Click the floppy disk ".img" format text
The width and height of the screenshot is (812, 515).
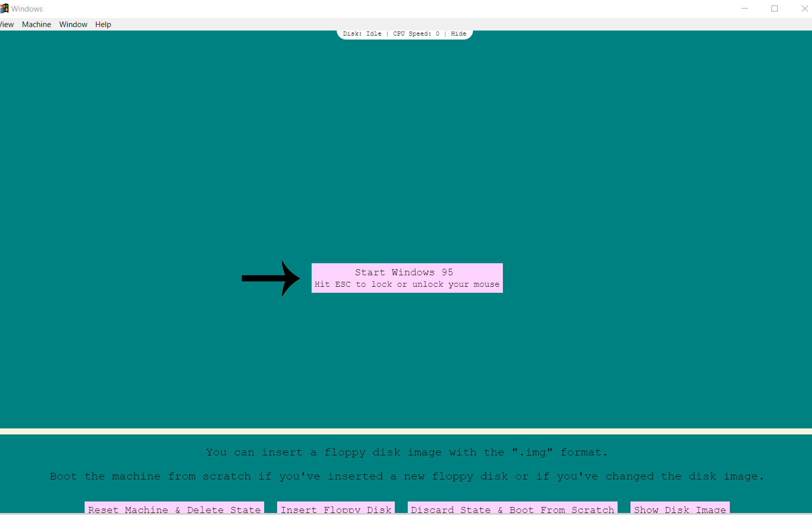[x=407, y=452]
